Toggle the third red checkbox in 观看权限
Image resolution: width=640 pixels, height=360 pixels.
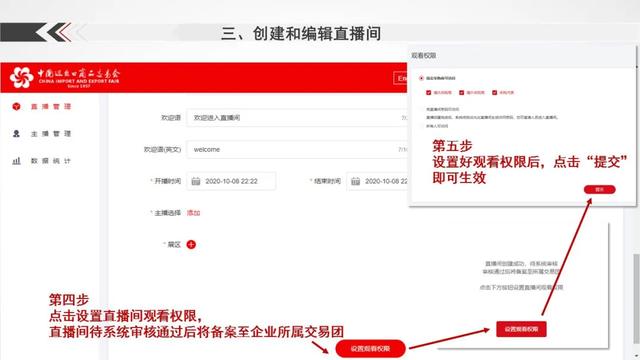tap(494, 93)
